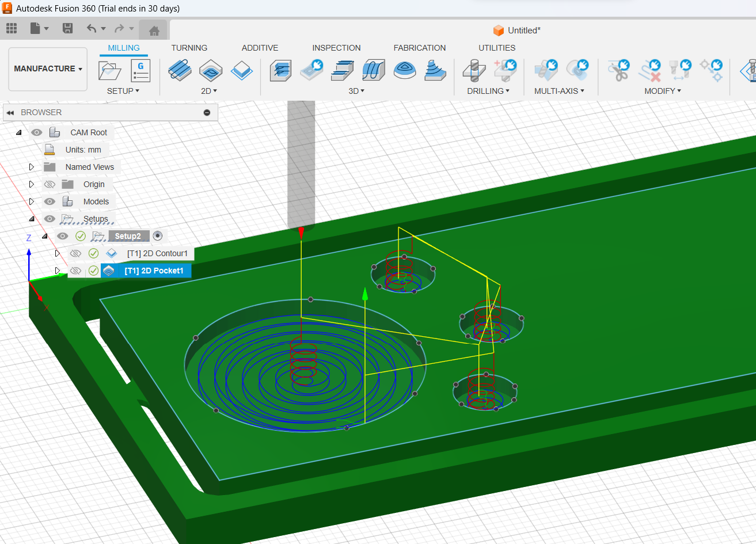Select the Move Entry Positions icon
Viewport: 756px width, 544px height.
click(711, 70)
